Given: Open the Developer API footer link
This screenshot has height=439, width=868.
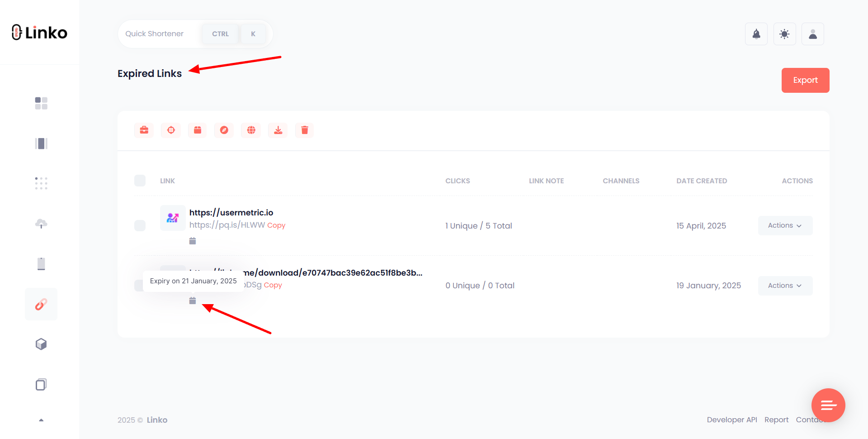Looking at the screenshot, I should [x=732, y=420].
